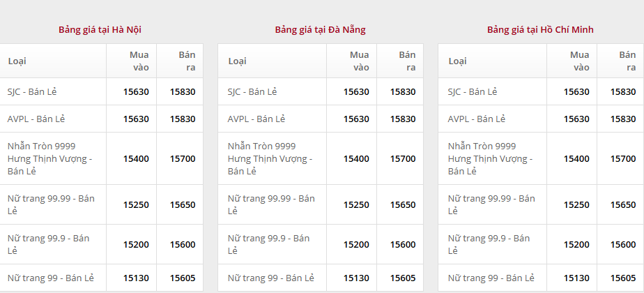
Task: Click 'Nữ trang 99.99 - Bán Lẻ' in Hà Nội table
Action: coord(51,204)
